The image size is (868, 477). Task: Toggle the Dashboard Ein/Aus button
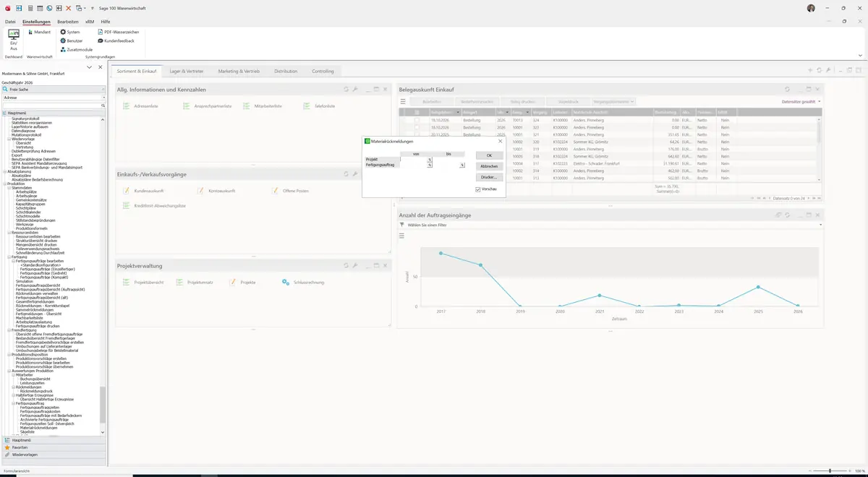click(x=14, y=39)
